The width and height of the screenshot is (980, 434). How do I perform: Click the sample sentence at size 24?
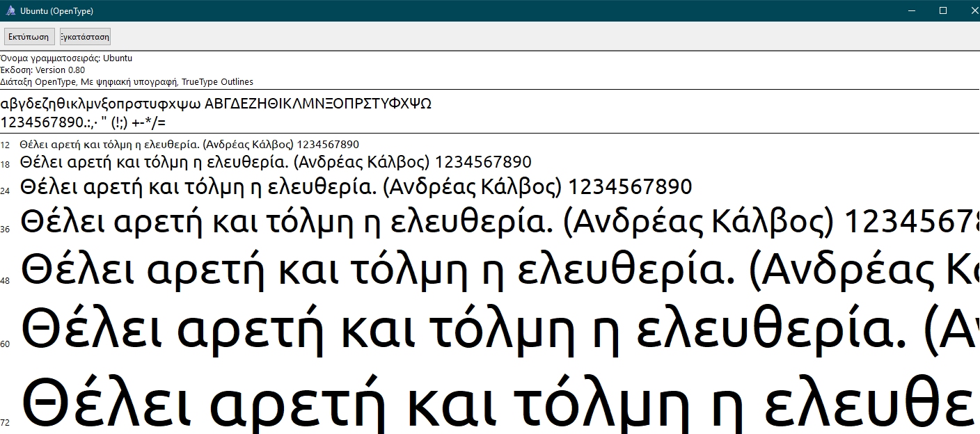click(x=356, y=187)
